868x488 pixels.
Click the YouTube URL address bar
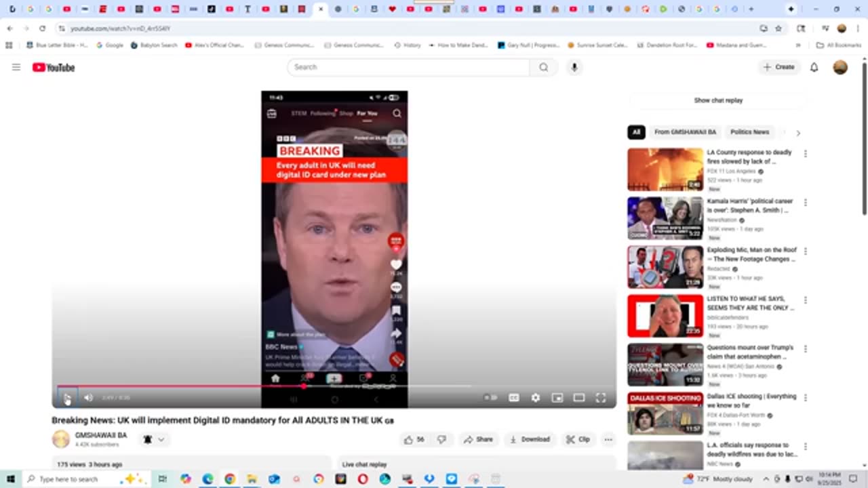407,28
